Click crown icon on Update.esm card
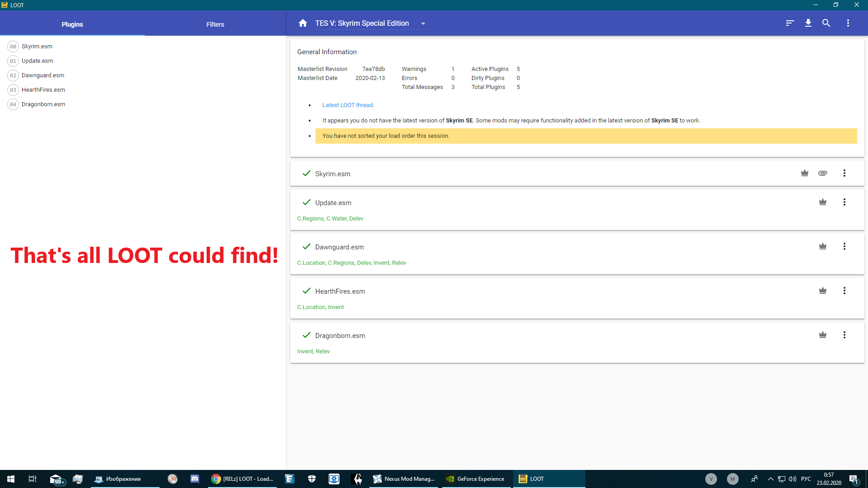The image size is (868, 488). pos(823,202)
